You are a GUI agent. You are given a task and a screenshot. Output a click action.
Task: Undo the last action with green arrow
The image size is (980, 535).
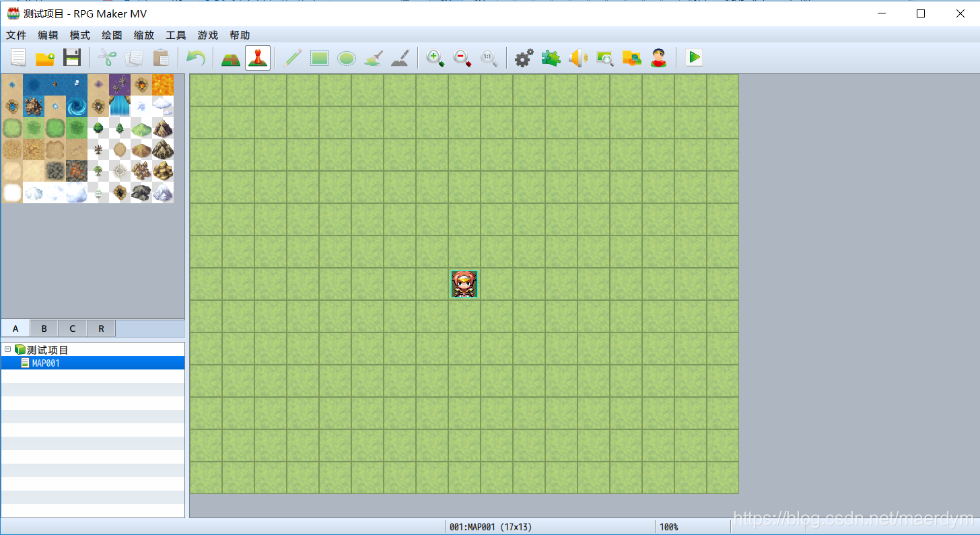coord(196,58)
